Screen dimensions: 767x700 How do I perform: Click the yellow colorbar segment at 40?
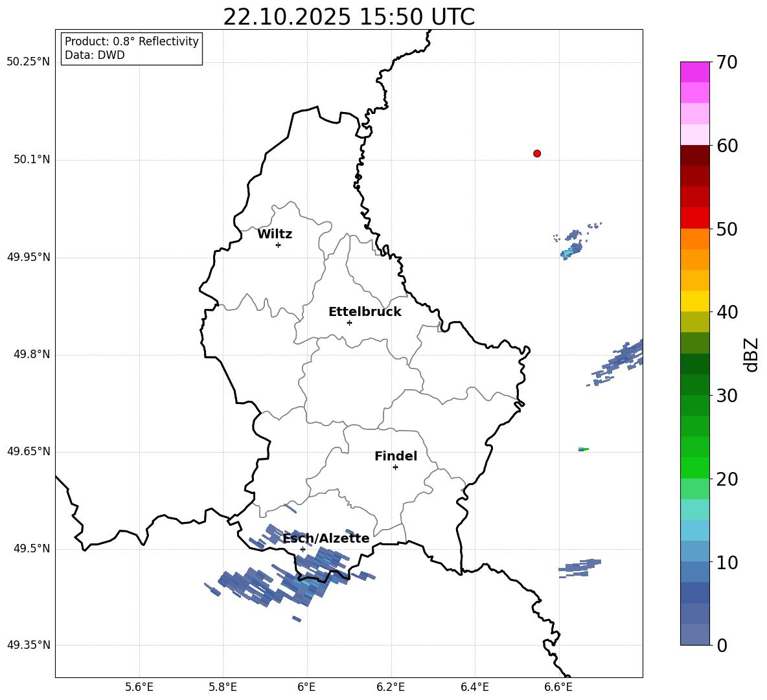pyautogui.click(x=695, y=301)
